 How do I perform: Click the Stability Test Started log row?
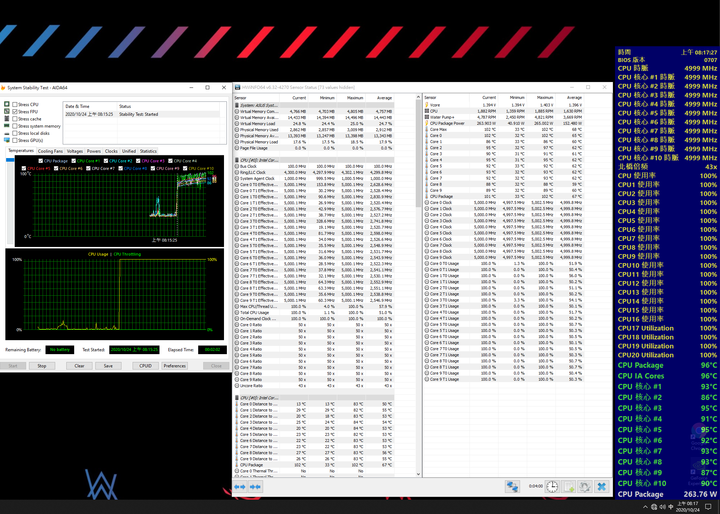(x=142, y=114)
